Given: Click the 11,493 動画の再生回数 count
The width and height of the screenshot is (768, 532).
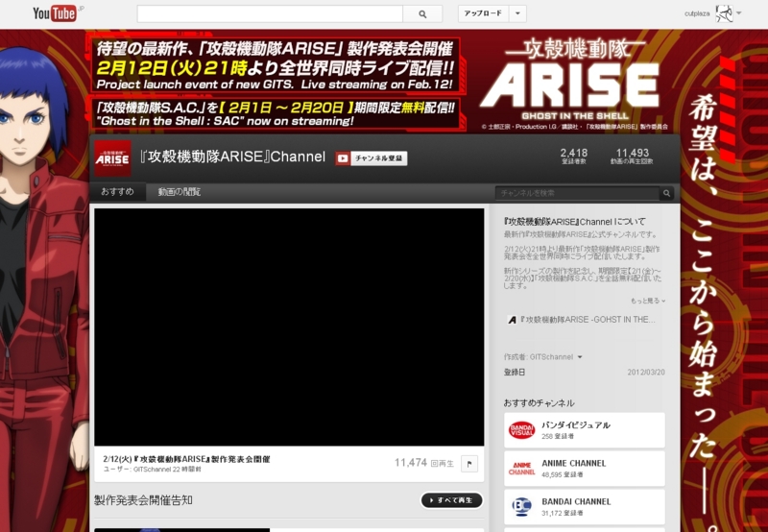Looking at the screenshot, I should coord(632,157).
